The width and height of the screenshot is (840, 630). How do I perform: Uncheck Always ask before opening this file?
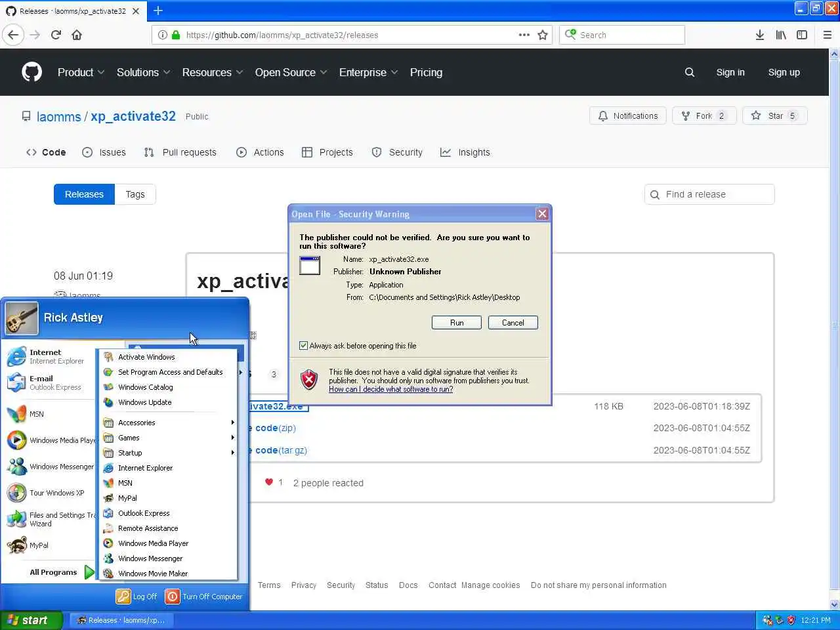pyautogui.click(x=304, y=346)
